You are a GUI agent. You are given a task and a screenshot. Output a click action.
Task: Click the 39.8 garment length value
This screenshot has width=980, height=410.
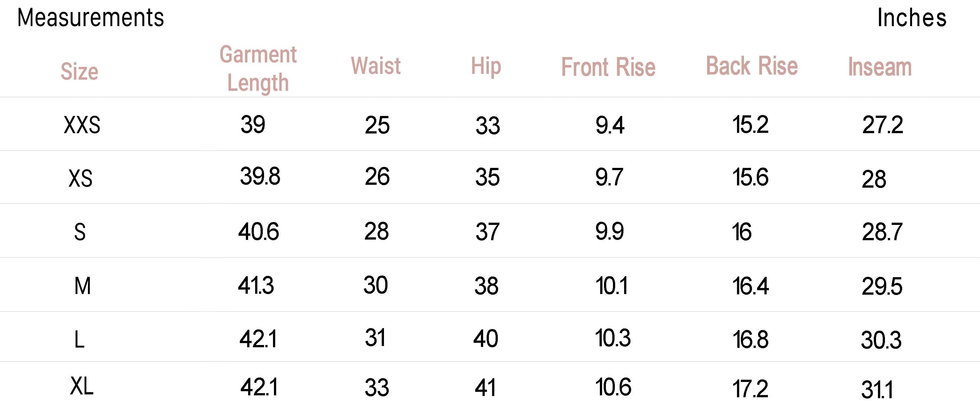(x=260, y=176)
